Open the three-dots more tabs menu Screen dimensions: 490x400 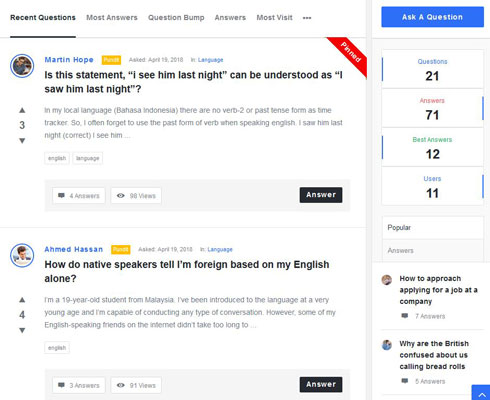[307, 18]
